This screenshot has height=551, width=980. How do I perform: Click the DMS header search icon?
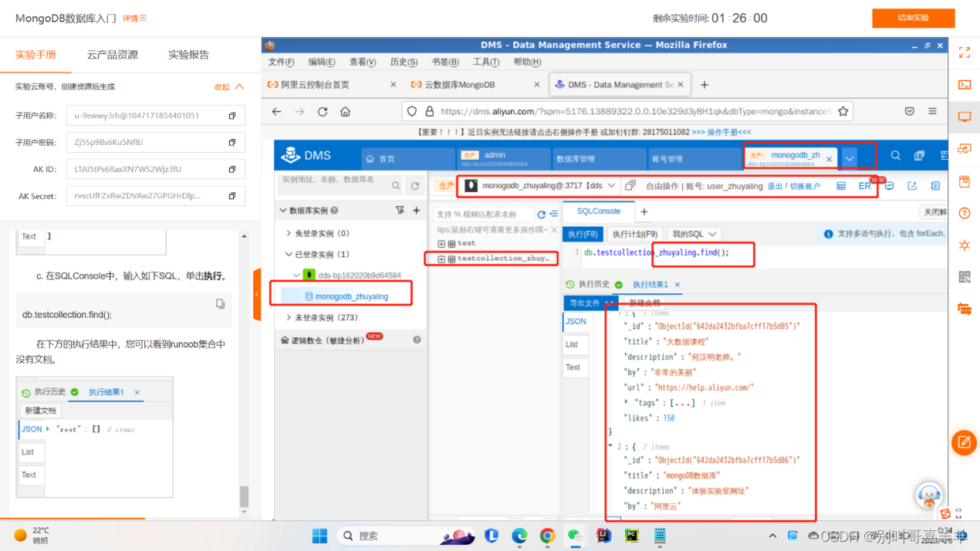coord(896,155)
